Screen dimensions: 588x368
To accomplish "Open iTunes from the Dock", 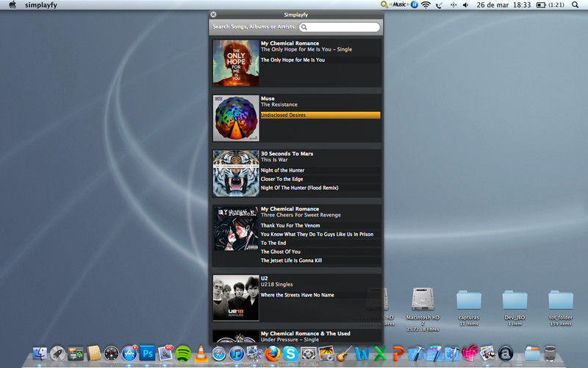I will (x=237, y=354).
